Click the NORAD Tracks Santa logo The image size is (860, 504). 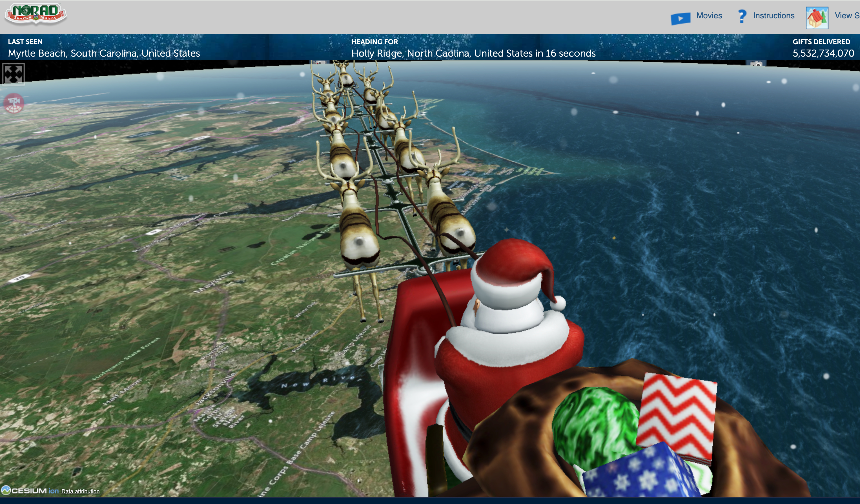[x=36, y=14]
